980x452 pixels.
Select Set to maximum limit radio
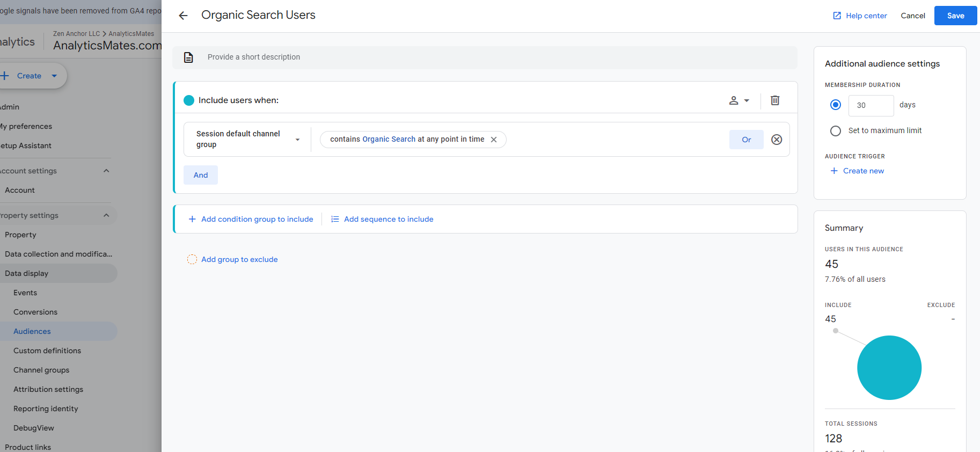(x=836, y=130)
